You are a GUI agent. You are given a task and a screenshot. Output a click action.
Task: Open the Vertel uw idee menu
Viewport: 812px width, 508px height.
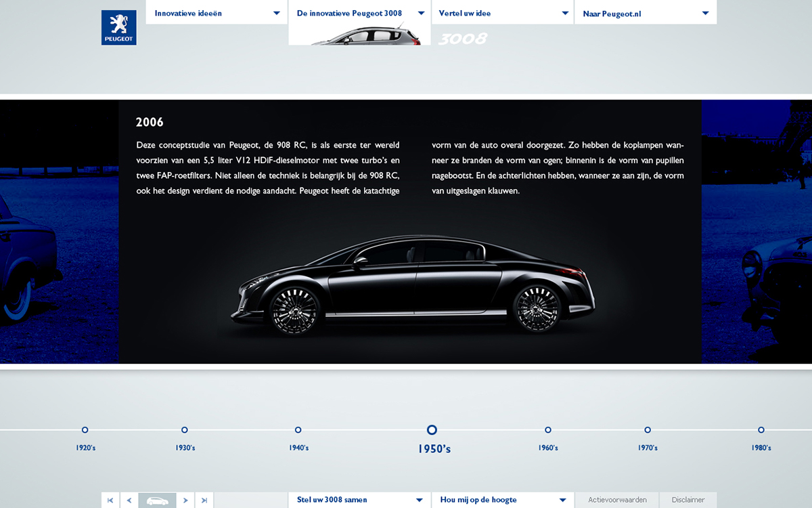click(x=503, y=13)
